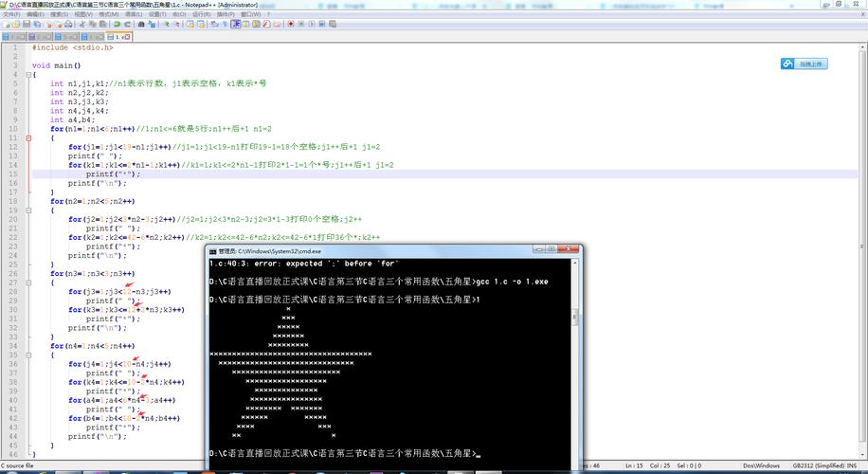Toggle the INS insert mode indicator
Image resolution: width=868 pixels, height=474 pixels.
(x=851, y=465)
